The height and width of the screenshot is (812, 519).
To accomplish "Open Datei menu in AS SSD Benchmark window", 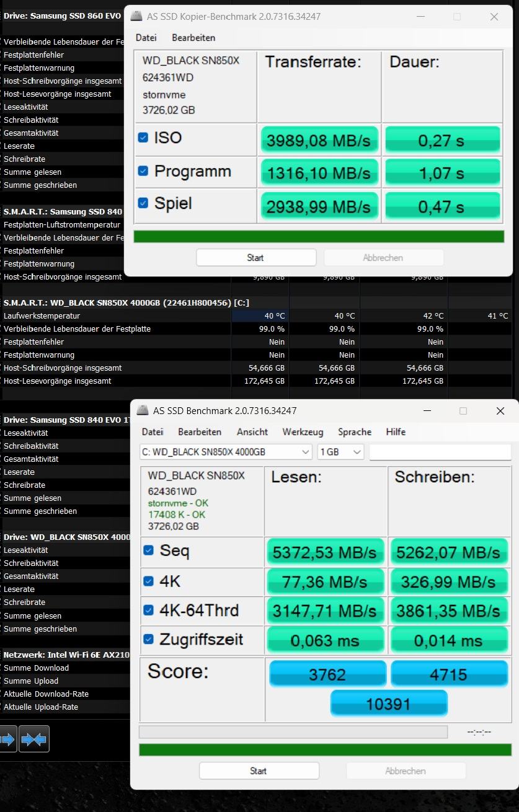I will 153,432.
